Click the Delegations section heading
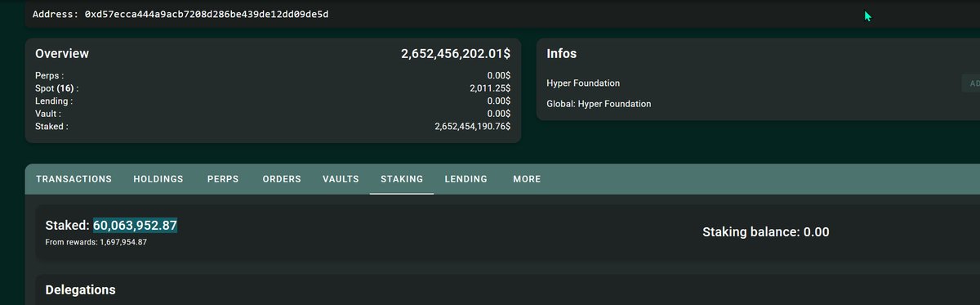The width and height of the screenshot is (980, 305). click(x=80, y=289)
